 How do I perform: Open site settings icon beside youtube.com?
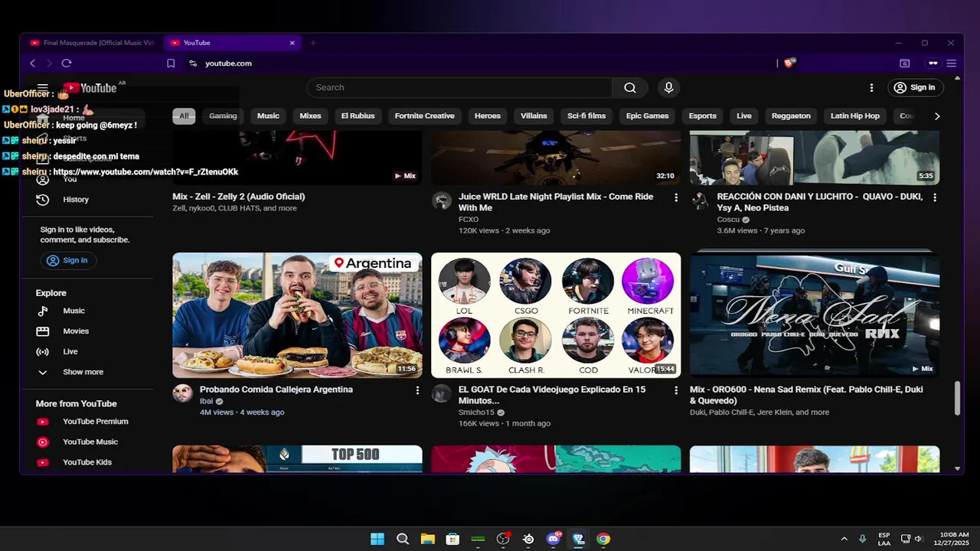pos(193,64)
